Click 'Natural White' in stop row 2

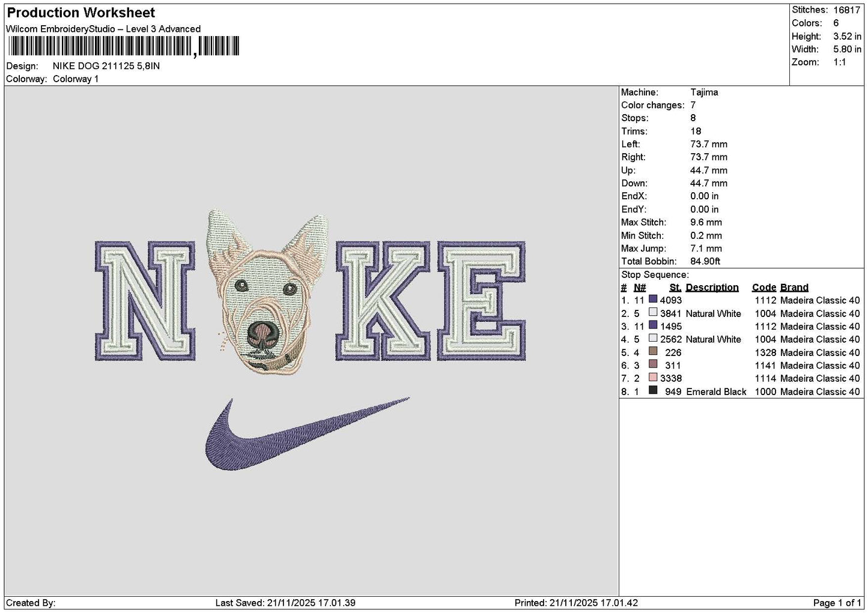[714, 313]
